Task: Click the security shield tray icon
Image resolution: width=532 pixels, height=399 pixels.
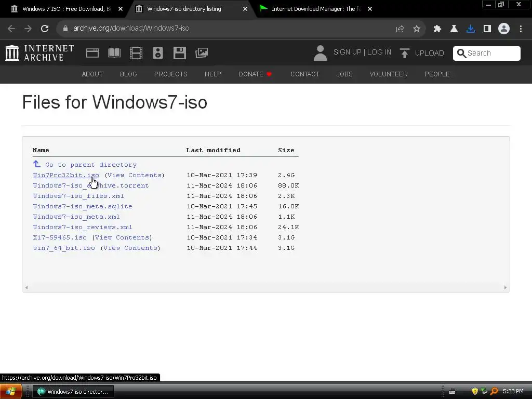Action: click(x=475, y=391)
